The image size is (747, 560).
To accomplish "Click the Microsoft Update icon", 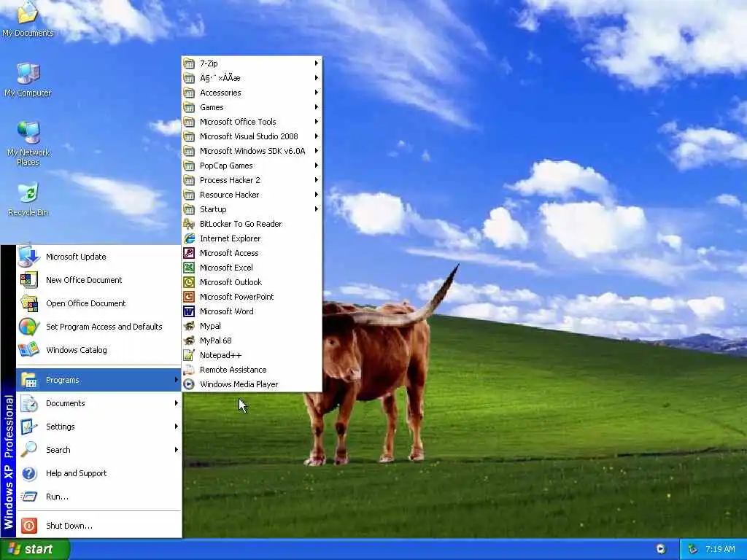I will [x=28, y=256].
